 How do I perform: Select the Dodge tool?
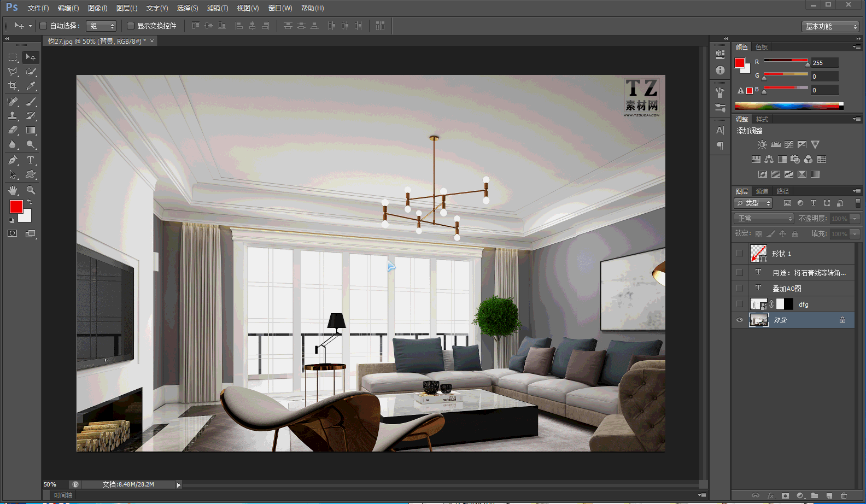click(31, 144)
